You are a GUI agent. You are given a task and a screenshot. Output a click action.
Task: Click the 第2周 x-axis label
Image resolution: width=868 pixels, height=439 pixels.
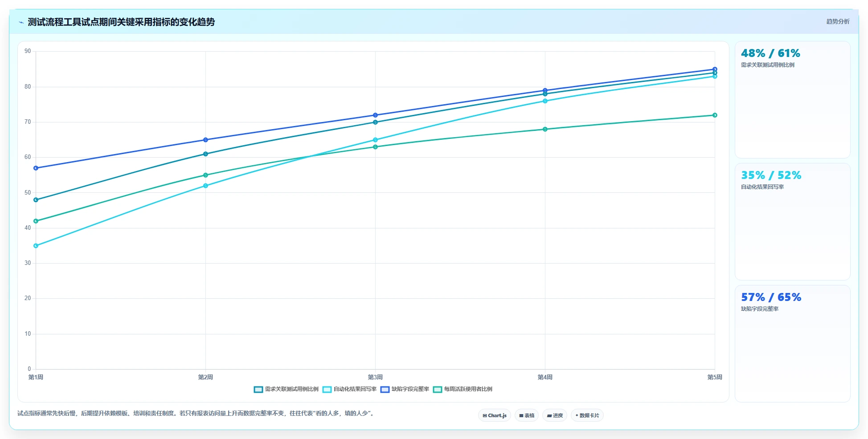pos(205,377)
